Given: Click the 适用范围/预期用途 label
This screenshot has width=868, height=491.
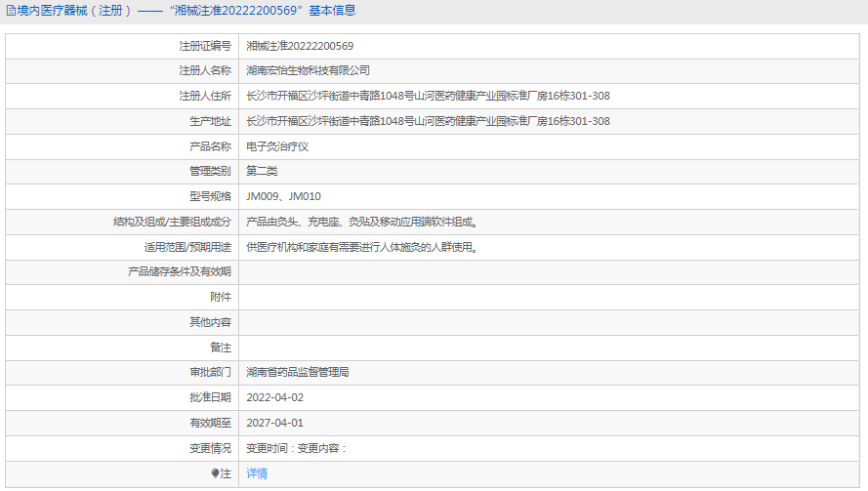Looking at the screenshot, I should [187, 247].
